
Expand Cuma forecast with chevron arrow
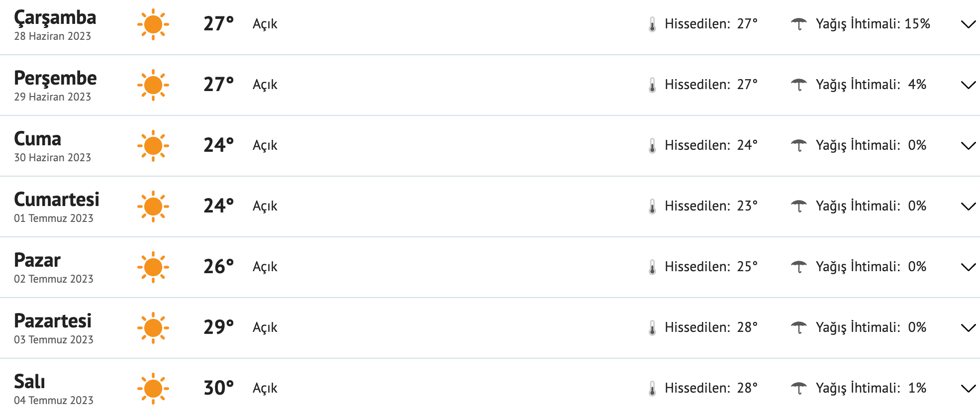coord(968,146)
